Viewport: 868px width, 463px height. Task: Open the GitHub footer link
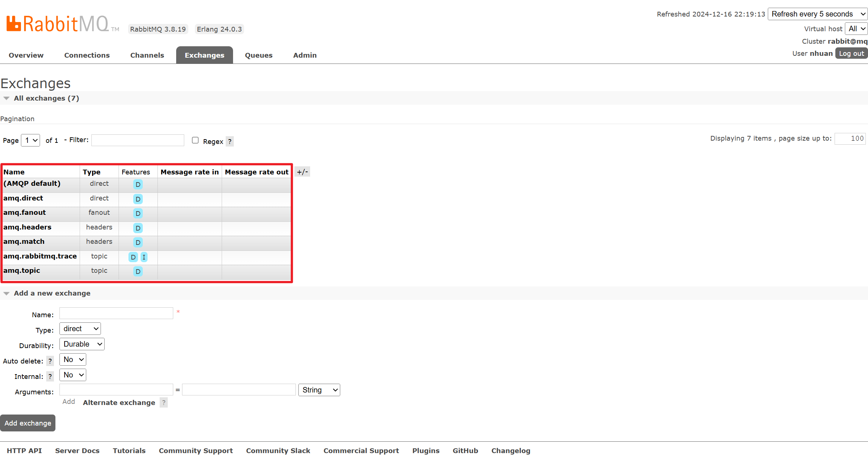(465, 451)
